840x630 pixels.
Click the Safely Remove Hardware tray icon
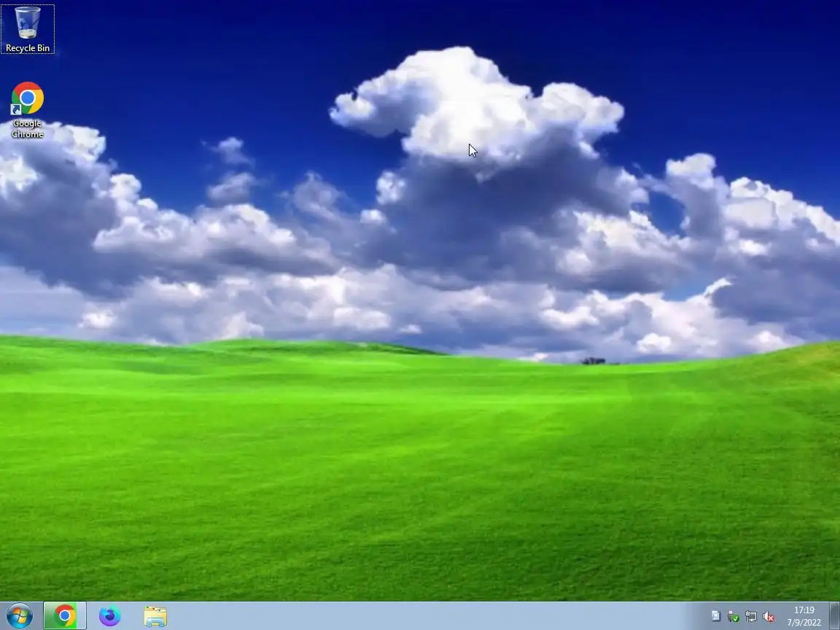[734, 617]
